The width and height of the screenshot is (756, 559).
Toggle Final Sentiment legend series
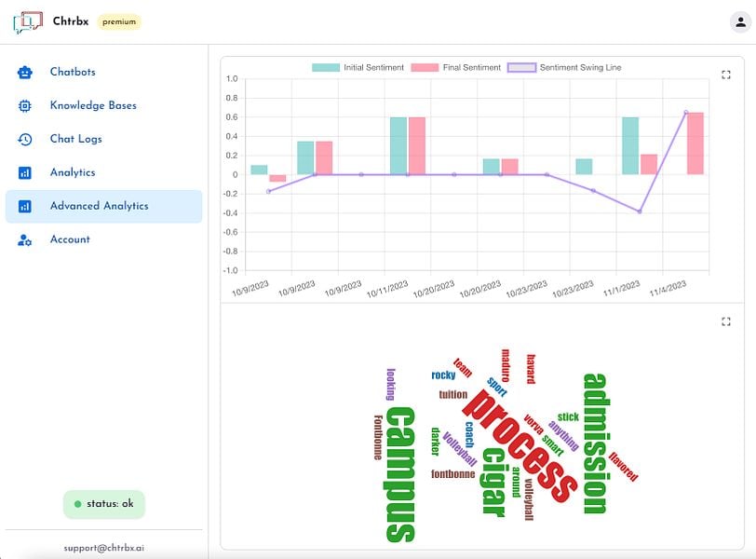(x=456, y=67)
